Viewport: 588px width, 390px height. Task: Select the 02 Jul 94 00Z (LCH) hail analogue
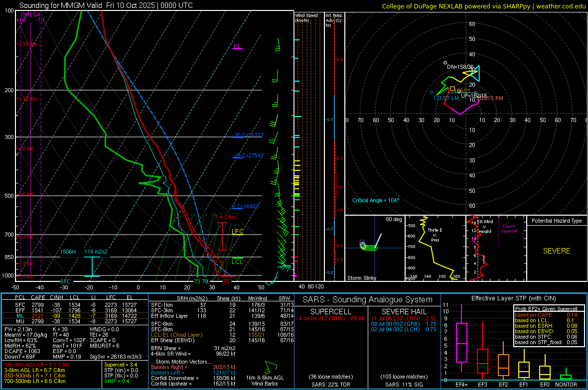pyautogui.click(x=404, y=329)
